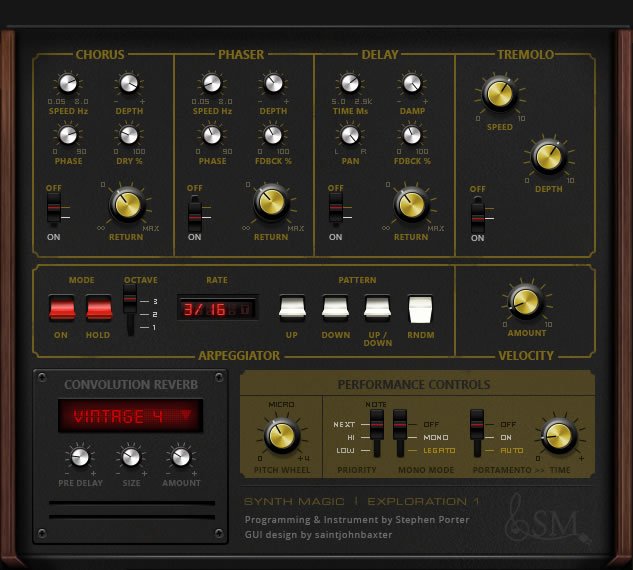Screen dimensions: 633x570
Task: Click the Portamento Time knob
Action: coord(558,436)
